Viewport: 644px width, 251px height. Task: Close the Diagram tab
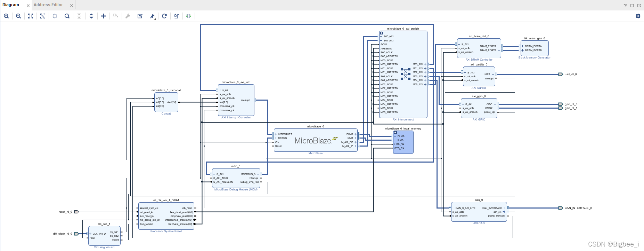tap(28, 6)
